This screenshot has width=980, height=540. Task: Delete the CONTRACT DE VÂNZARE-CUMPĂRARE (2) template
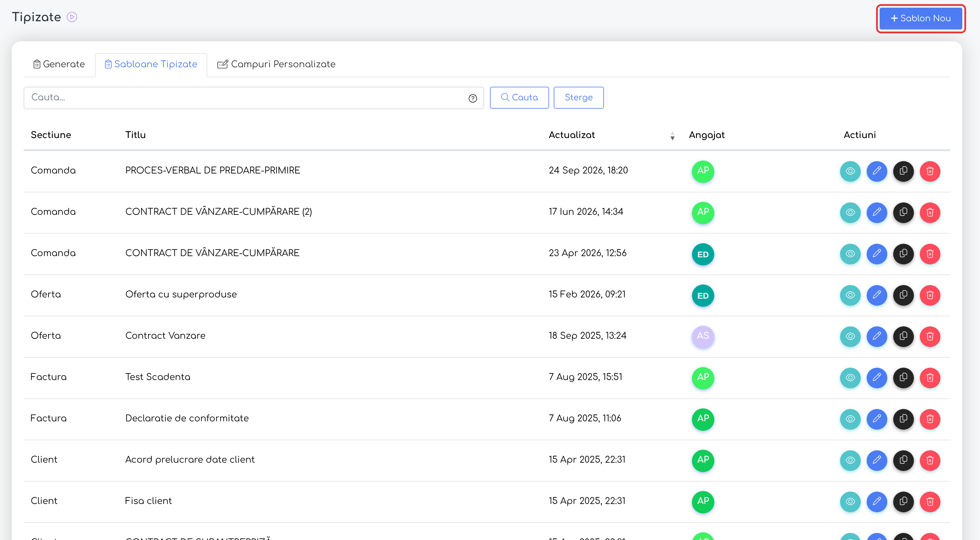coord(930,212)
